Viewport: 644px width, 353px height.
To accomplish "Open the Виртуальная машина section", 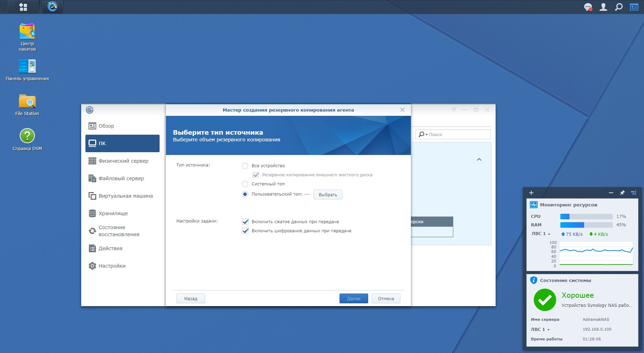I will coord(122,196).
